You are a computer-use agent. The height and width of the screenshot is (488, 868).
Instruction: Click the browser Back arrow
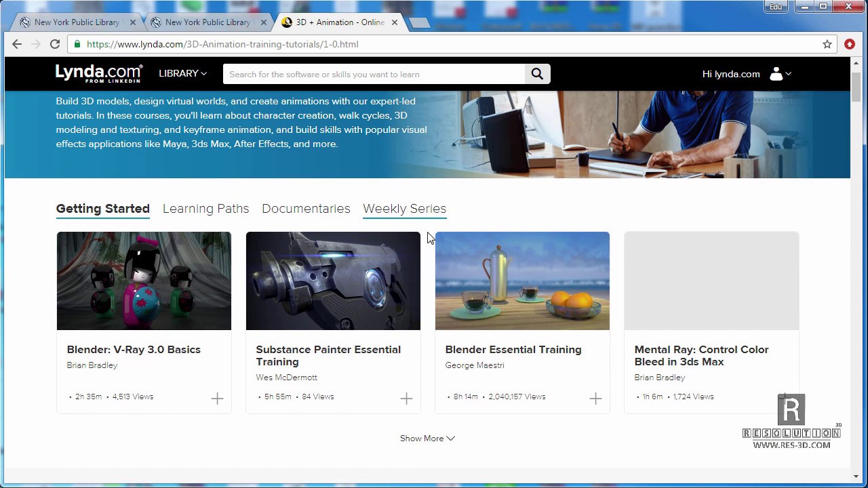[x=17, y=44]
